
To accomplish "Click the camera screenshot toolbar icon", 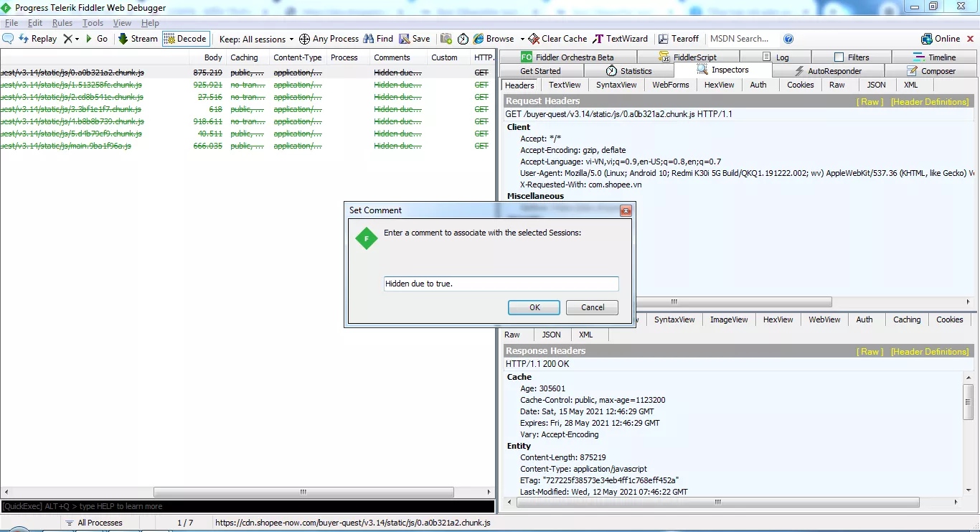I will [446, 39].
